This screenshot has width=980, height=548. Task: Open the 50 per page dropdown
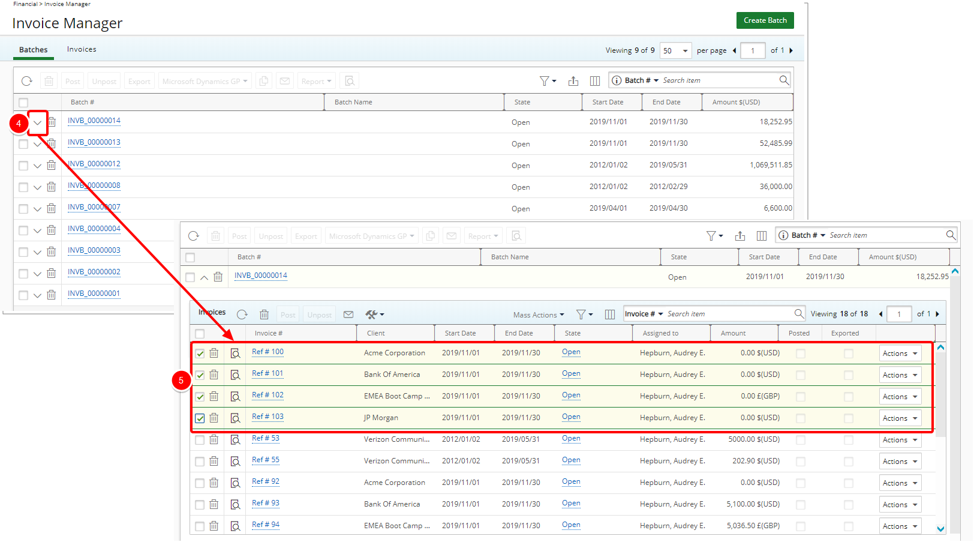pos(675,51)
